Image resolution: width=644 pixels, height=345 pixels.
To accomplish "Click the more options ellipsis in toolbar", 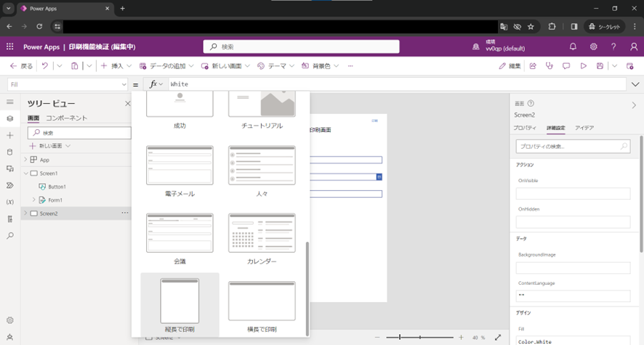I will 350,65.
